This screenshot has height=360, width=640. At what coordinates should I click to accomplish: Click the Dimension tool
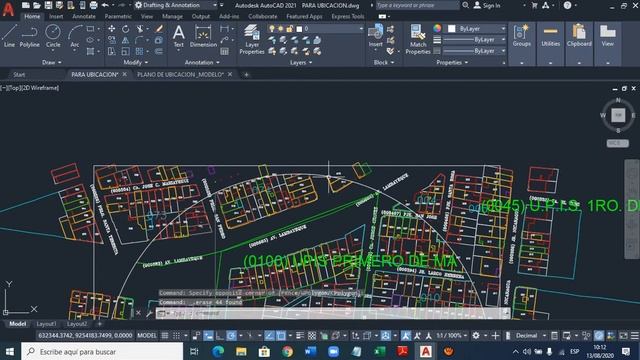tap(203, 36)
